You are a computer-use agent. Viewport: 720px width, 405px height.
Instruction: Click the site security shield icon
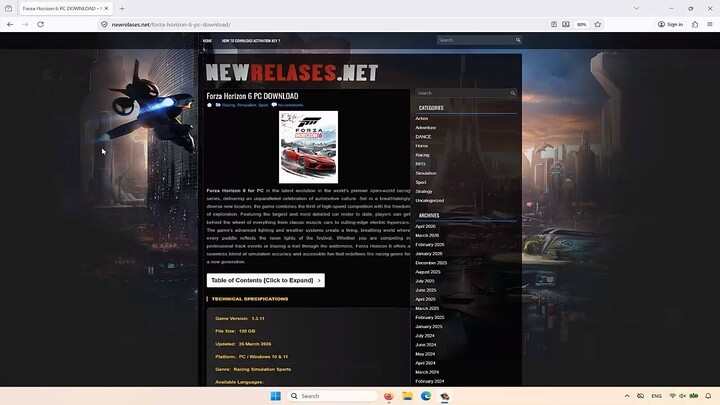[104, 24]
